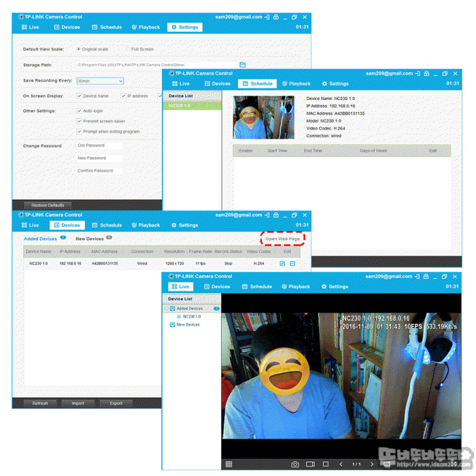The width and height of the screenshot is (476, 476).
Task: Collapse the Added Devices tree node
Action: click(x=167, y=309)
